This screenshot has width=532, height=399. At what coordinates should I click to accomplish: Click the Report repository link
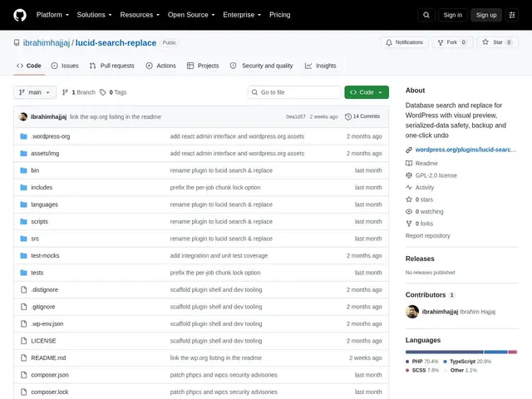(428, 235)
